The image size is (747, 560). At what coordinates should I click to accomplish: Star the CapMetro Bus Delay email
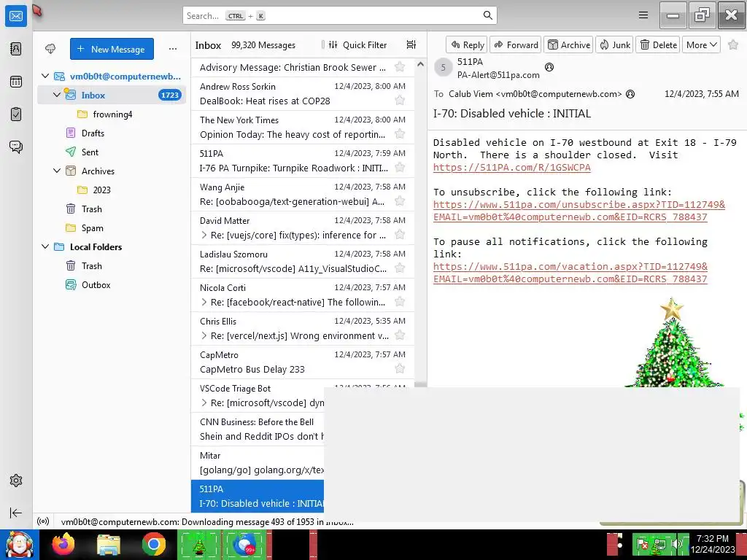(x=400, y=369)
